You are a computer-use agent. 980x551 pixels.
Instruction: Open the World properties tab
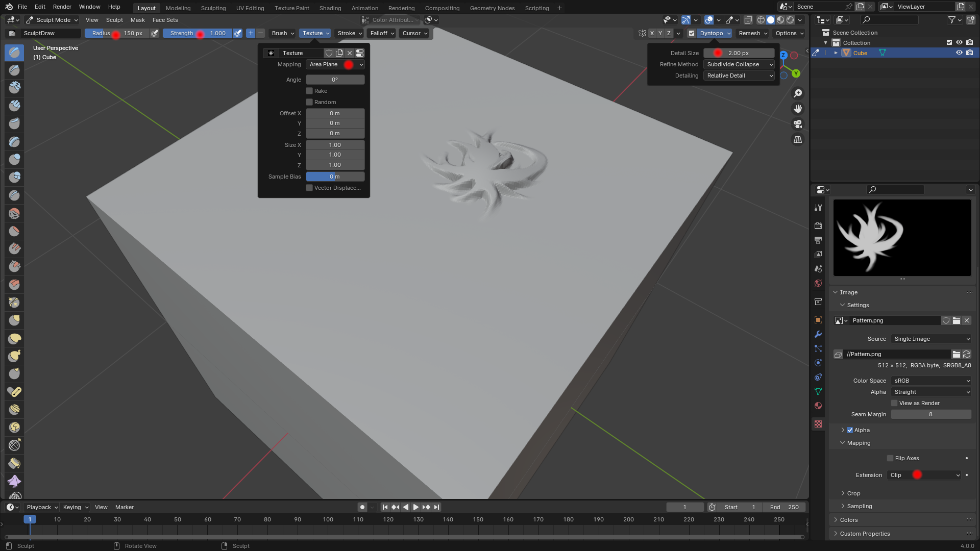tap(818, 283)
